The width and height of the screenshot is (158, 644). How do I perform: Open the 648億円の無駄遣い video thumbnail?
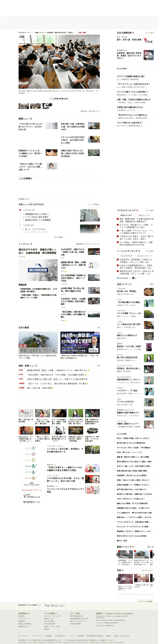pyautogui.click(x=80, y=343)
